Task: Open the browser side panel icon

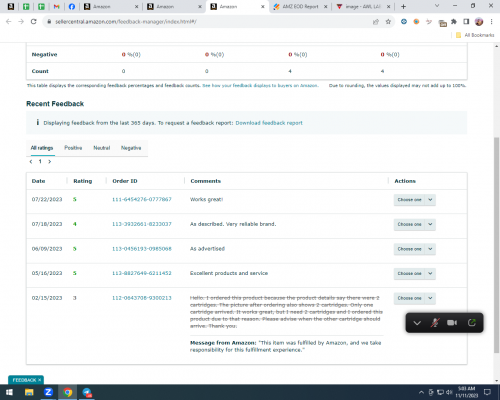Action: click(466, 22)
